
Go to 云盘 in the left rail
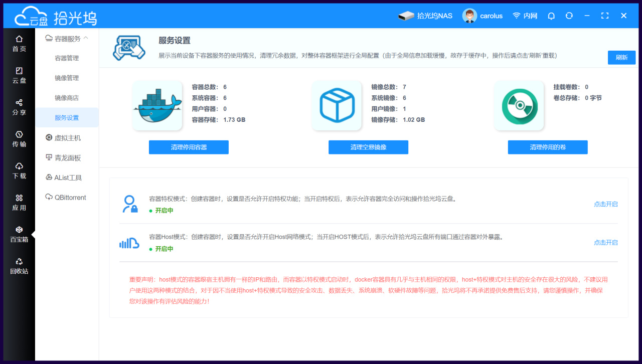point(19,75)
